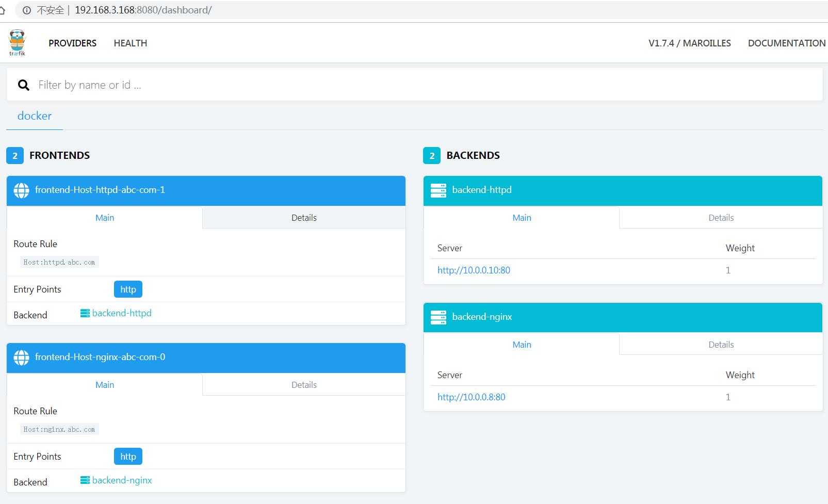Click Weight value 1 for 10.0.0.10 server

[x=728, y=270]
